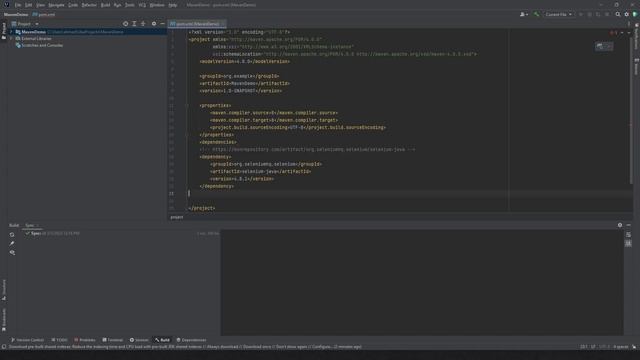The height and width of the screenshot is (360, 640).
Task: Open the Run menu
Action: [x=118, y=5]
